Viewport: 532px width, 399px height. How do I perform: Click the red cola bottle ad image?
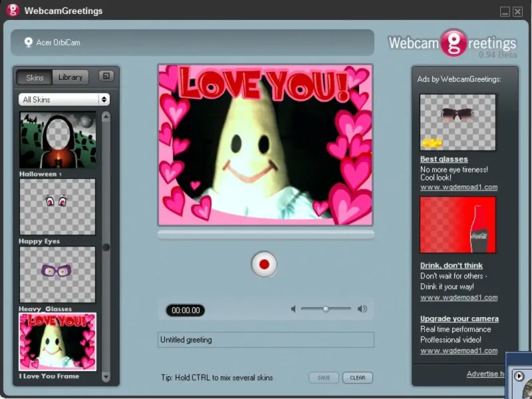tap(458, 225)
